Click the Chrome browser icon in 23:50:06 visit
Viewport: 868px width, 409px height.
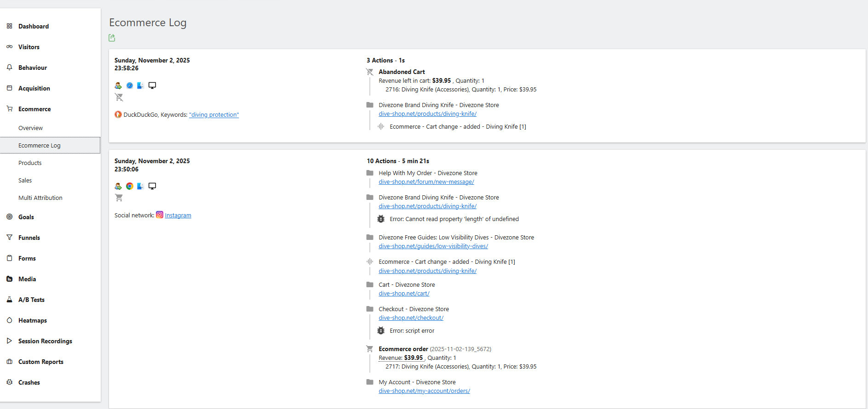pyautogui.click(x=130, y=186)
